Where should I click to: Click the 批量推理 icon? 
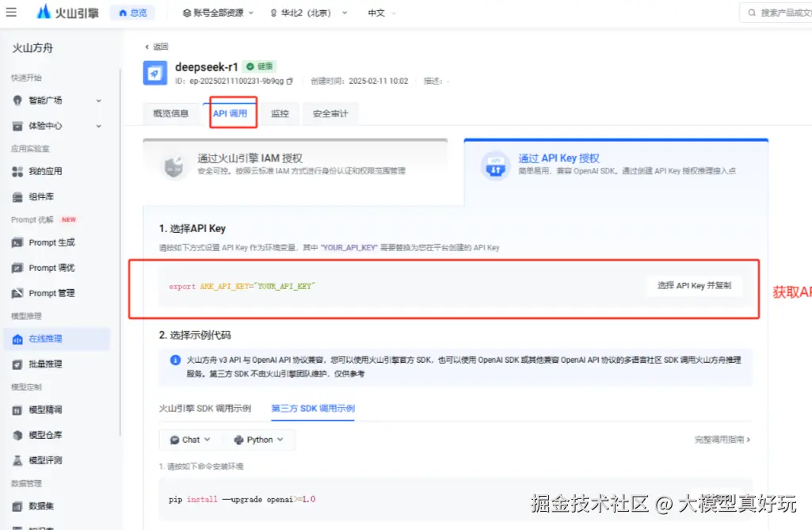pos(17,364)
